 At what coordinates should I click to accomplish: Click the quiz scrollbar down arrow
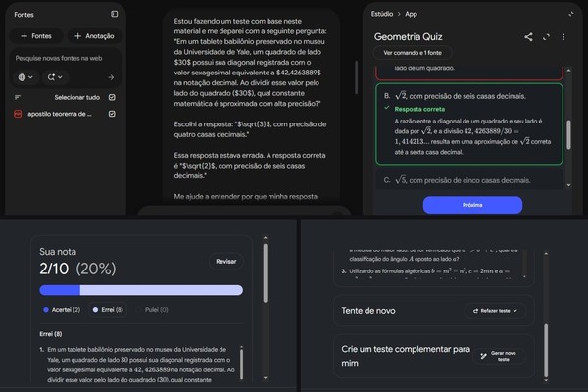tap(568, 185)
